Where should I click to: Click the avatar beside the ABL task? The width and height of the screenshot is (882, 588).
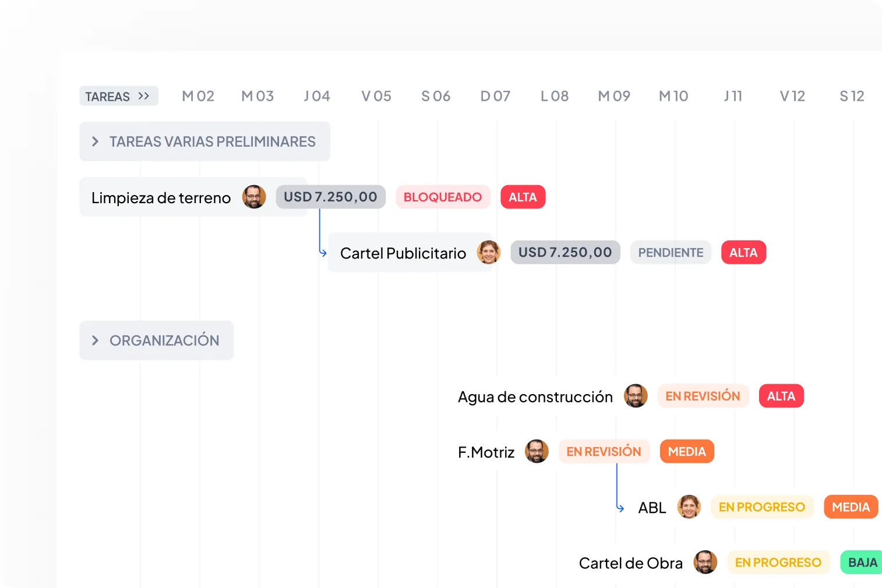click(689, 506)
